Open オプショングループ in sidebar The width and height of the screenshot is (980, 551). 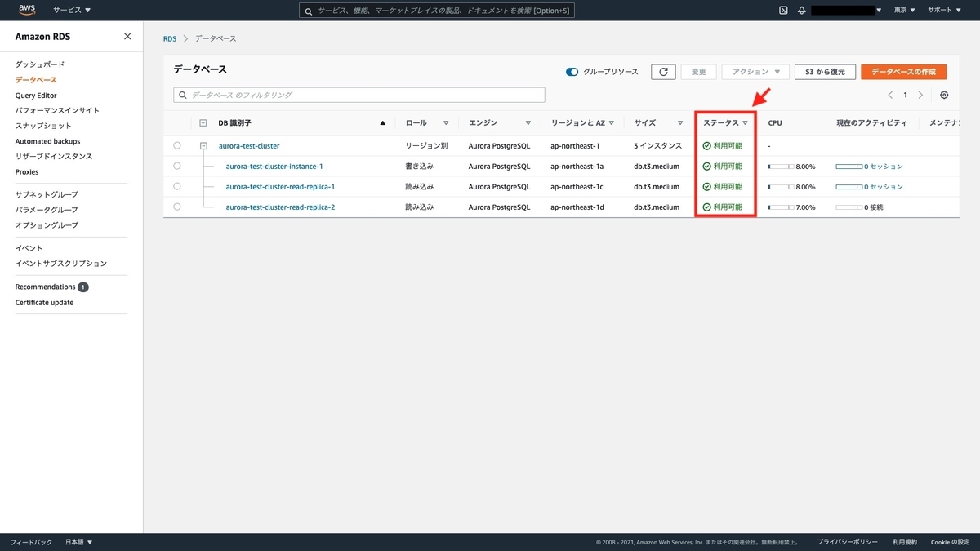(47, 224)
